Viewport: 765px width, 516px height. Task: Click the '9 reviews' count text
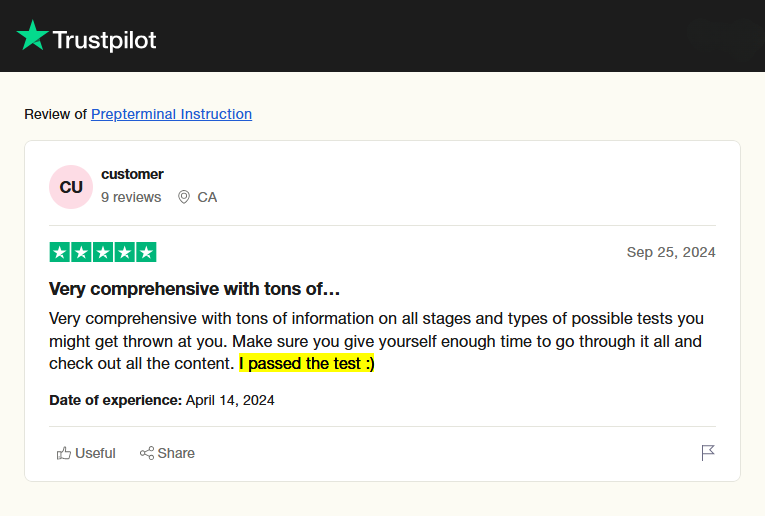[x=131, y=197]
